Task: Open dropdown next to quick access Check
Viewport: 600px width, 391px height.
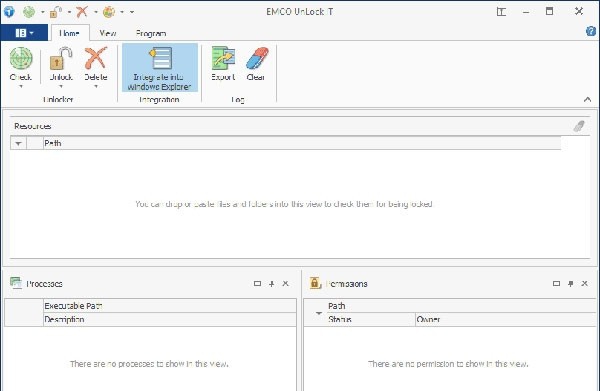Action: 42,12
